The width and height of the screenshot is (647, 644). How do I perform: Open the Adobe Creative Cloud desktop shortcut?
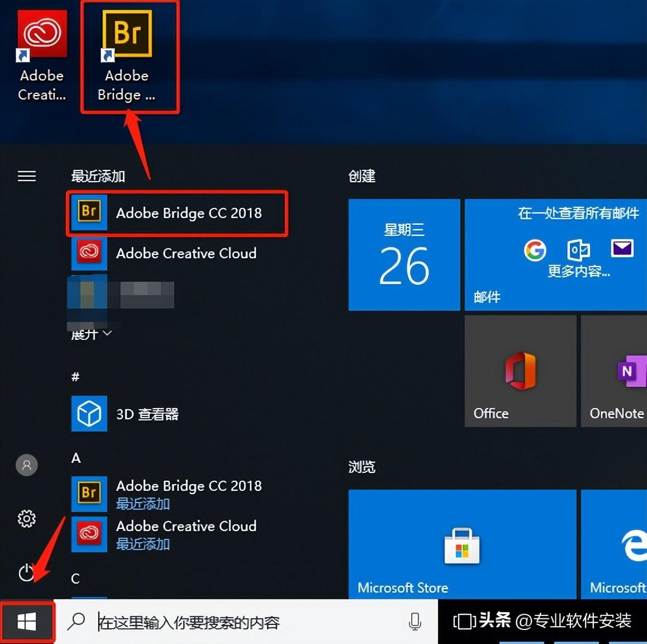pos(42,56)
